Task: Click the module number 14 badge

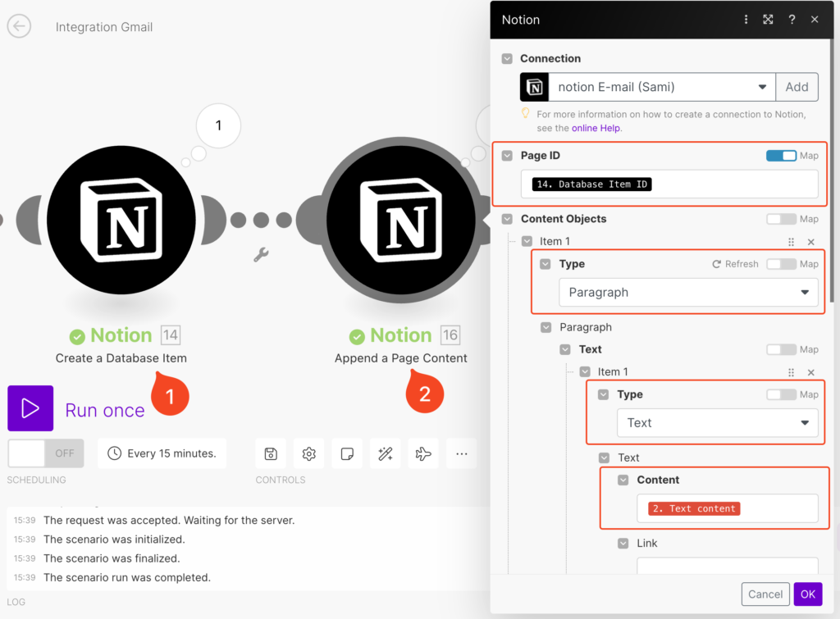Action: (x=171, y=335)
